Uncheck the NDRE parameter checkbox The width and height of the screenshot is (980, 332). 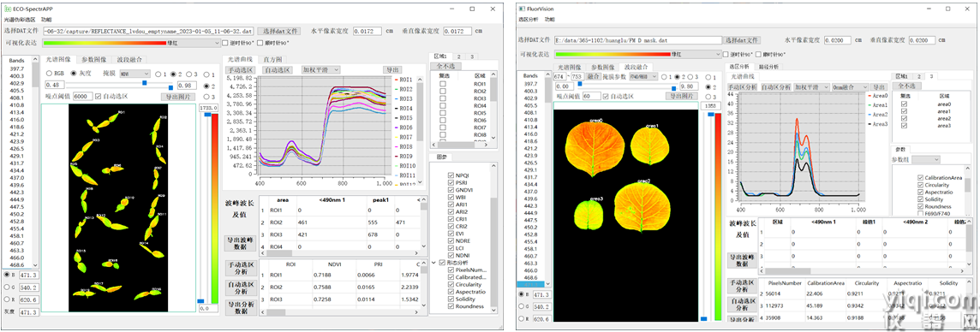[451, 241]
